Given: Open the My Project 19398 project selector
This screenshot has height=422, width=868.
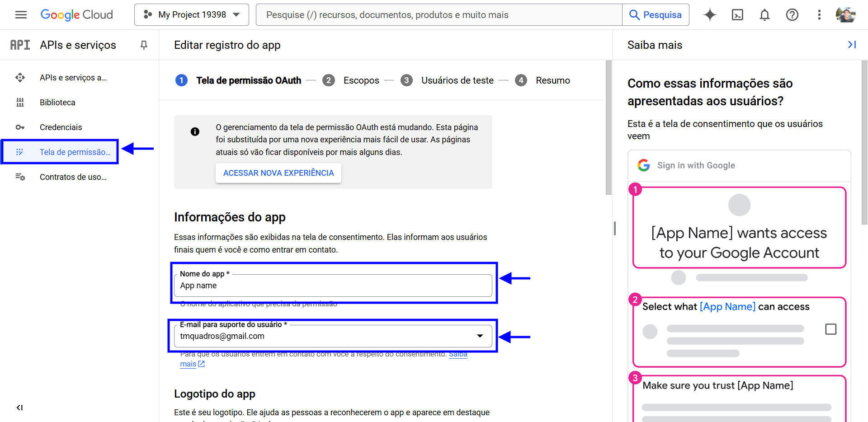Looking at the screenshot, I should (192, 15).
